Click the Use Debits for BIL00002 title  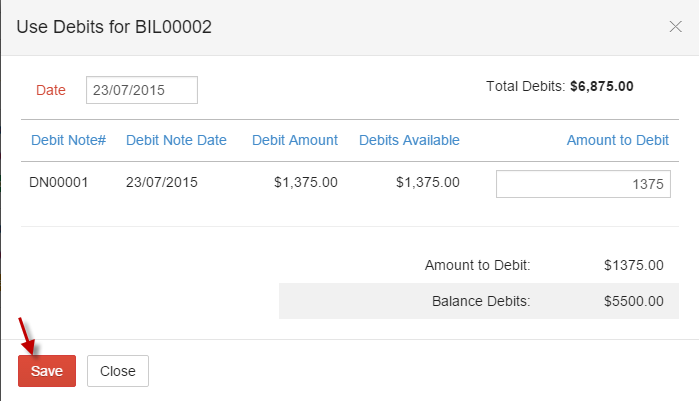tap(114, 27)
